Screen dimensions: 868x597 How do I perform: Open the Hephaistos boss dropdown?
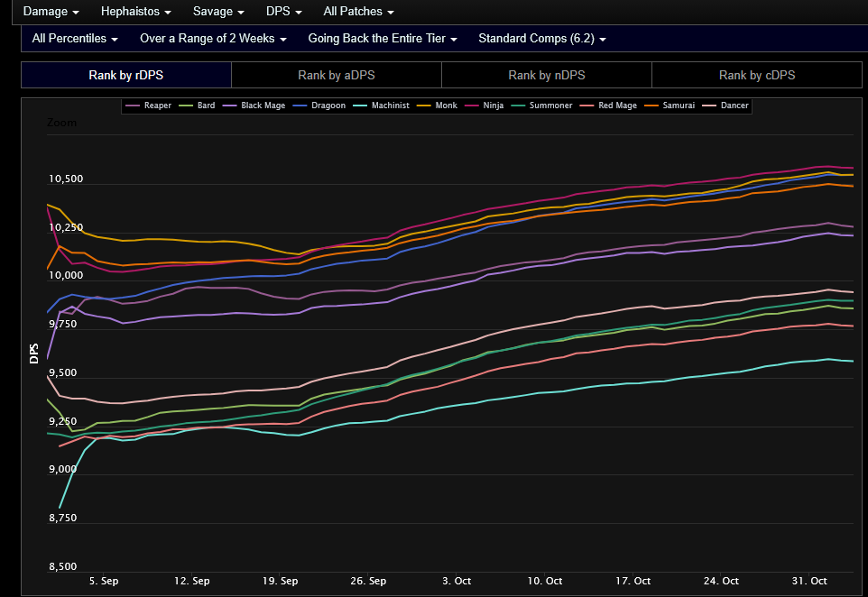pos(135,12)
